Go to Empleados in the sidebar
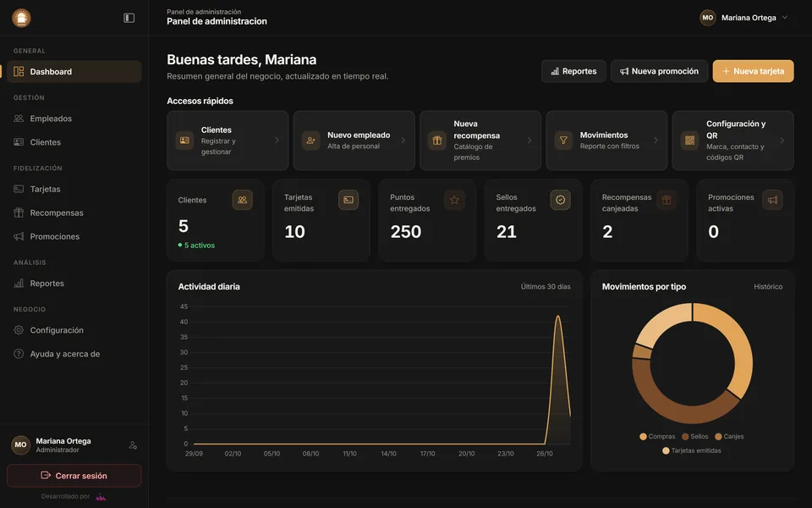 (x=74, y=119)
